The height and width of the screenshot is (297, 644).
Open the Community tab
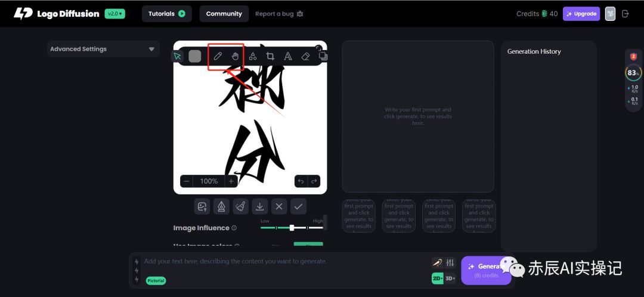click(224, 14)
